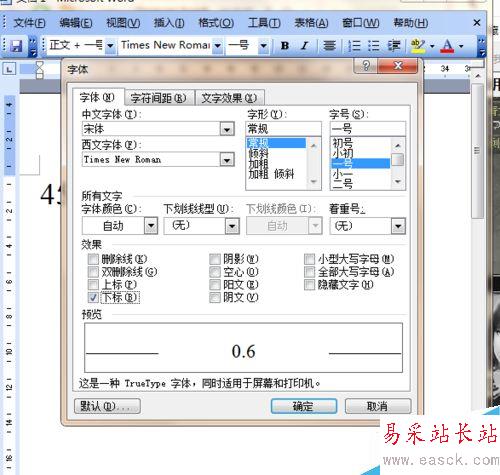Open 西文字体 dropdown showing Times New Roman
Image resolution: width=500 pixels, height=475 pixels.
click(x=227, y=160)
